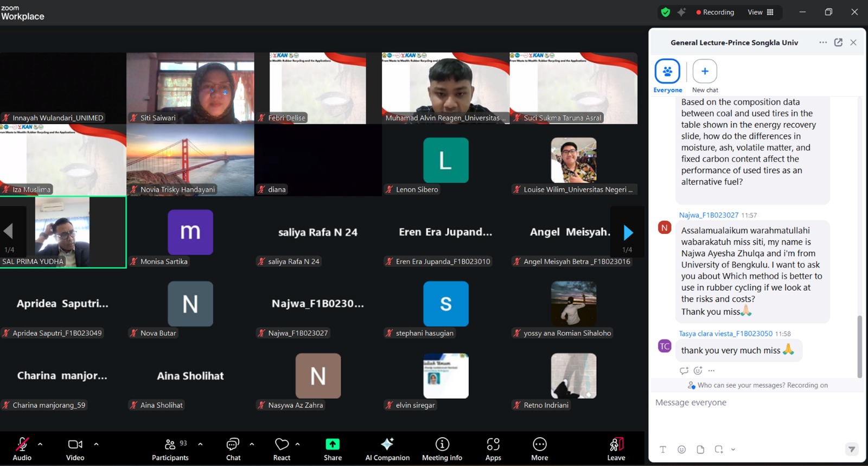Pop out the chat panel window
Image resolution: width=868 pixels, height=466 pixels.
tap(838, 42)
